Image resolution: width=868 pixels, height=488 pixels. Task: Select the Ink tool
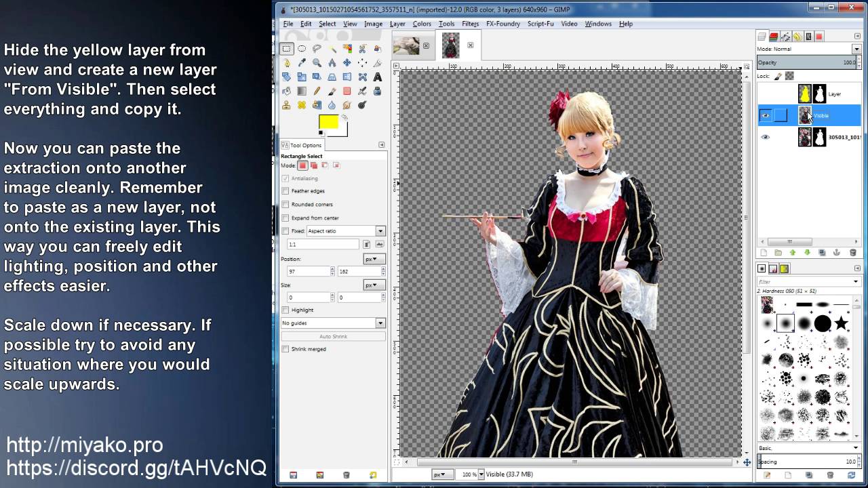377,91
